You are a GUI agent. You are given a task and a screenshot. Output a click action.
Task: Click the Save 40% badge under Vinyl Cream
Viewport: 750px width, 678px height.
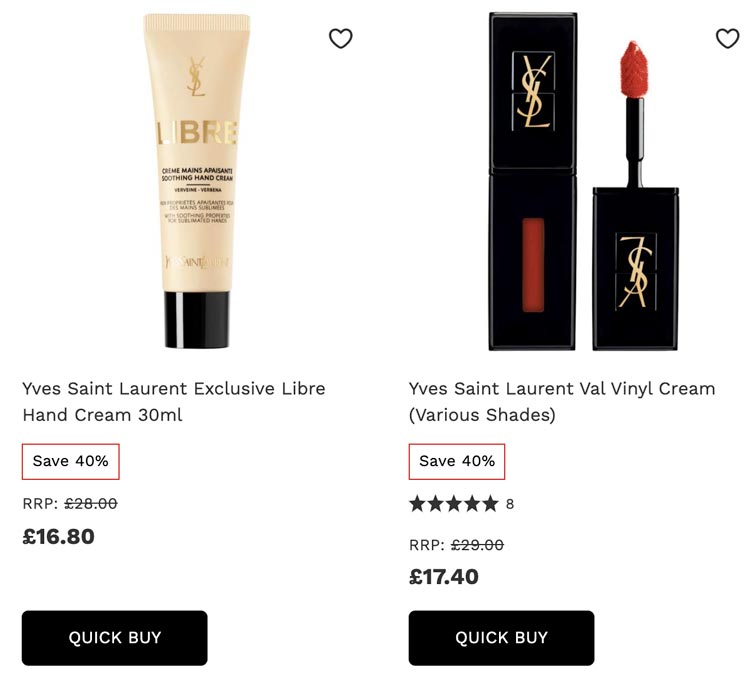click(x=457, y=461)
